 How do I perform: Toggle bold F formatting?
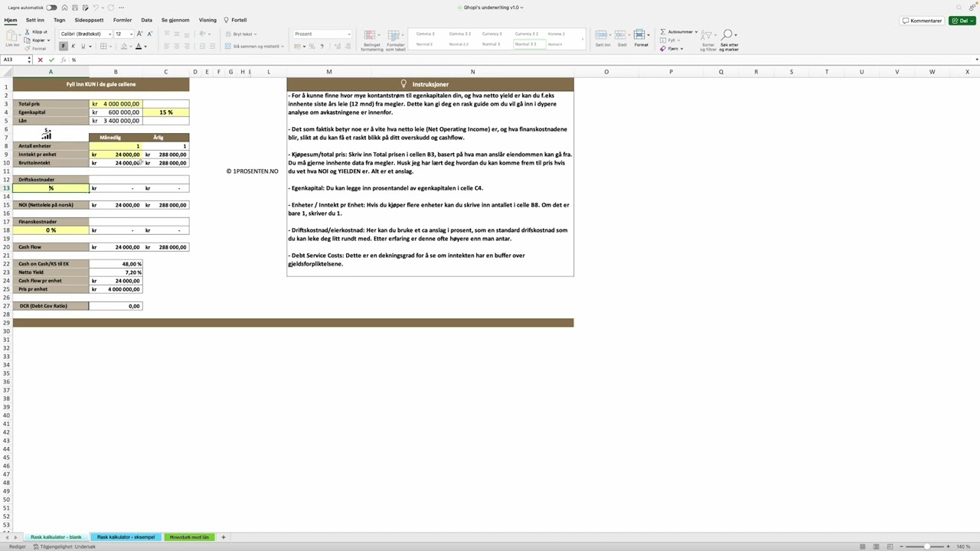pyautogui.click(x=64, y=47)
